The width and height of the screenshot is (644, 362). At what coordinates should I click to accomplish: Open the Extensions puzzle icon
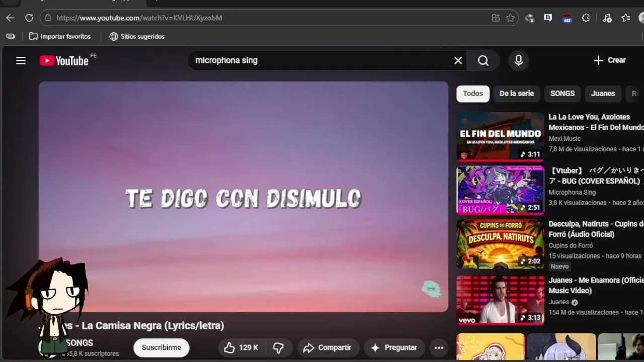coord(586,18)
